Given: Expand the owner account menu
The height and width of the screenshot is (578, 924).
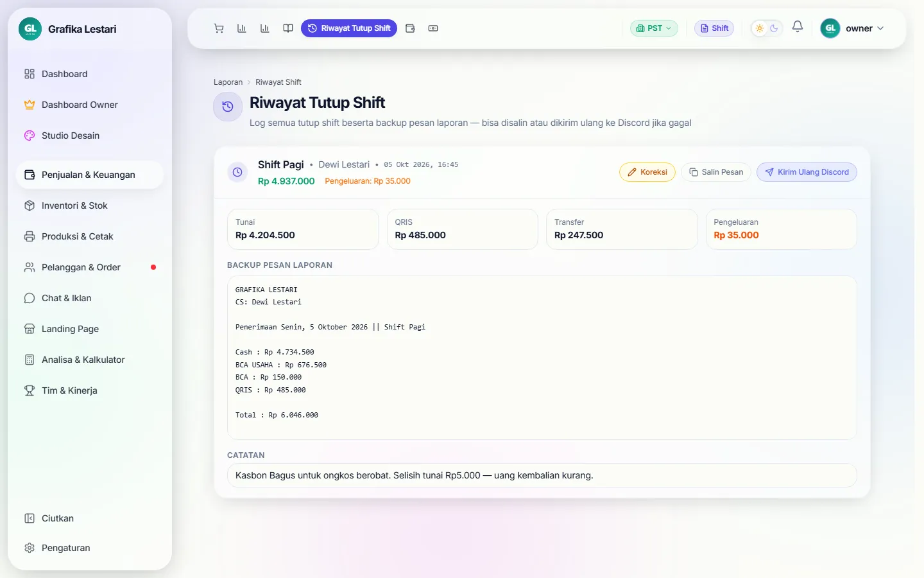Looking at the screenshot, I should click(x=853, y=28).
